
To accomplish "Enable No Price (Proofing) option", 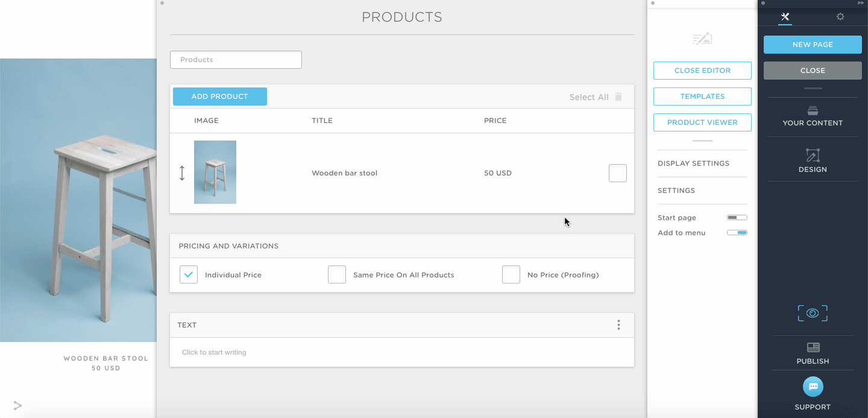I will (511, 274).
